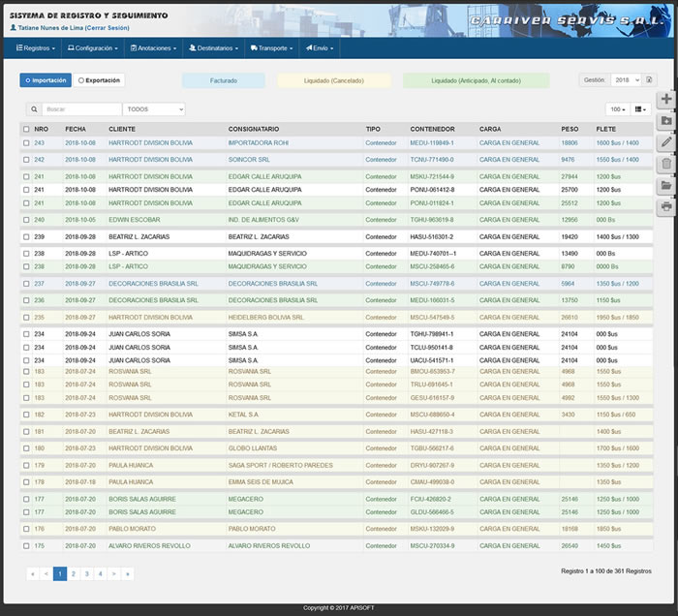
Task: Check the row 237 DECORACIONES BRASILIA checkbox
Action: click(x=26, y=284)
